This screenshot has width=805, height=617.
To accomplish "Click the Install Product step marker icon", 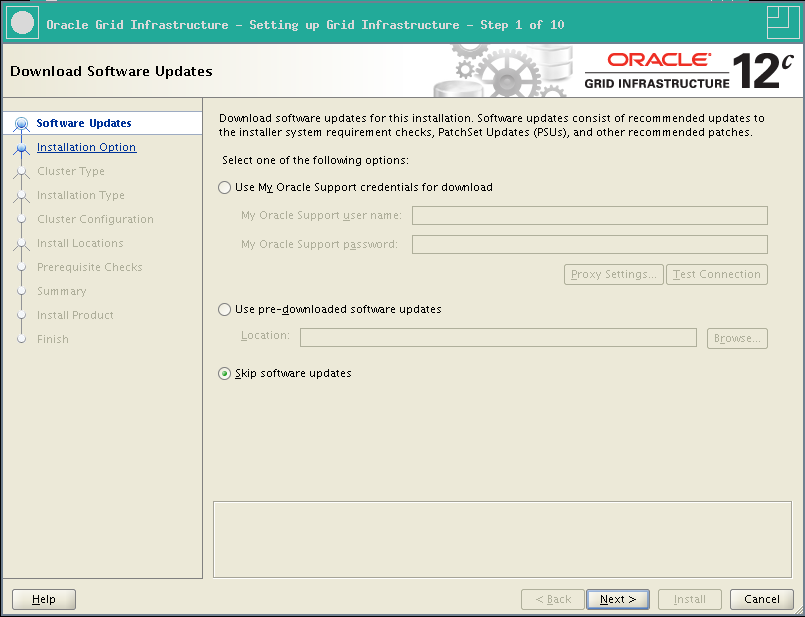I will [x=22, y=315].
